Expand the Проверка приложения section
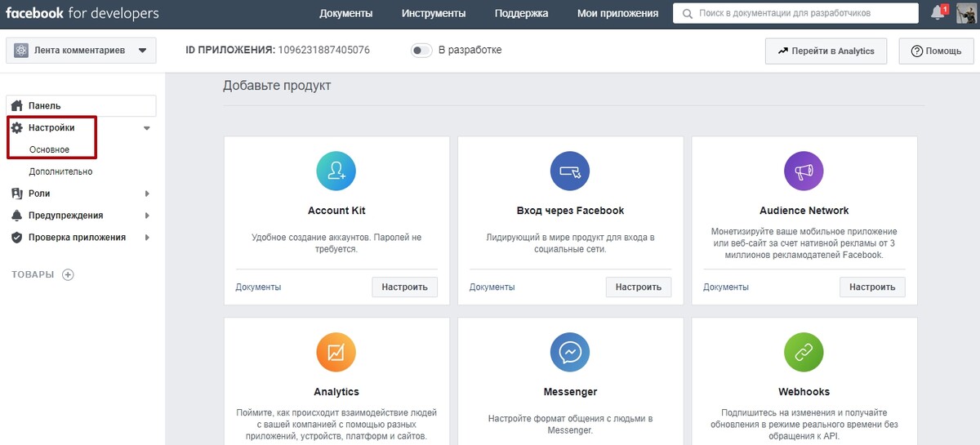Image resolution: width=980 pixels, height=445 pixels. click(79, 238)
